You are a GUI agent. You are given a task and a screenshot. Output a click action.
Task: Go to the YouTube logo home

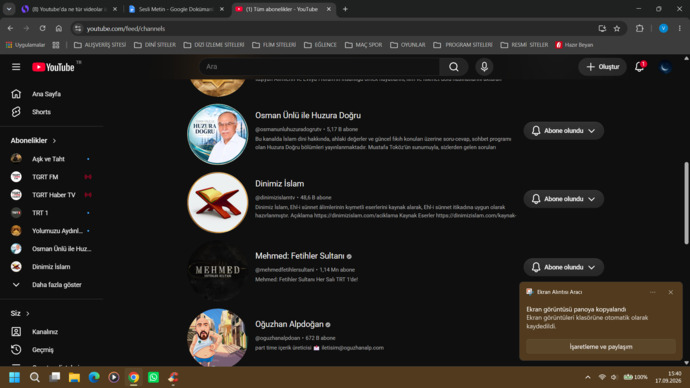coord(53,67)
